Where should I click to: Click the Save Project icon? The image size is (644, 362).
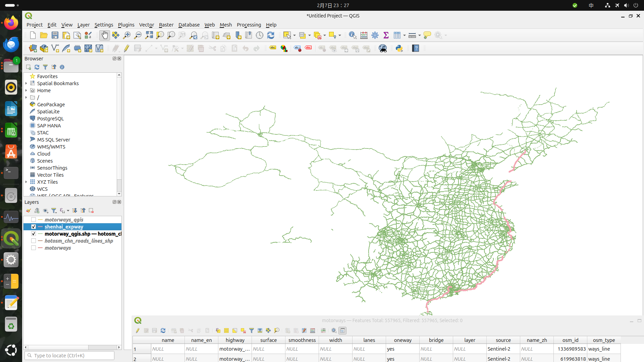click(55, 35)
